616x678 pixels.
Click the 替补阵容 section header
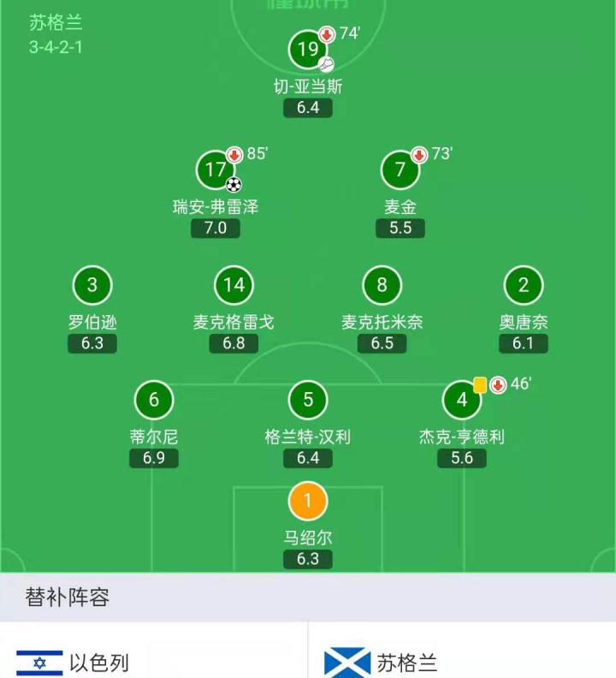point(68,598)
